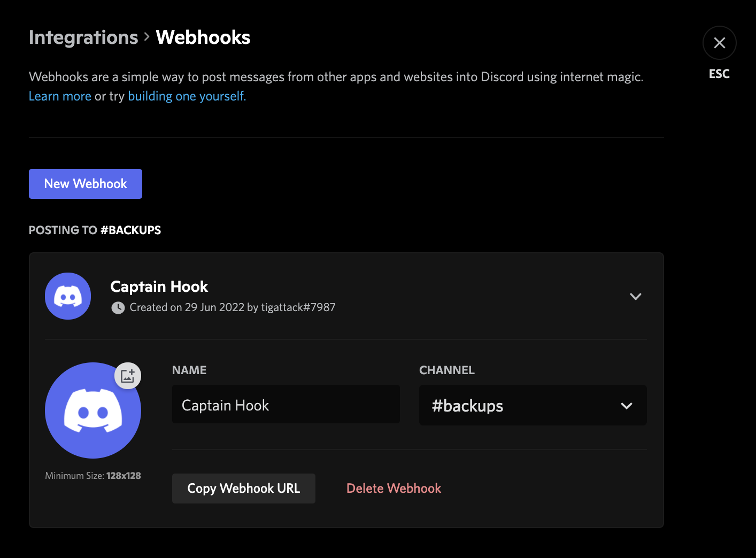This screenshot has height=558, width=756.
Task: Click the chevron arrow inside the channel selector
Action: click(x=626, y=406)
